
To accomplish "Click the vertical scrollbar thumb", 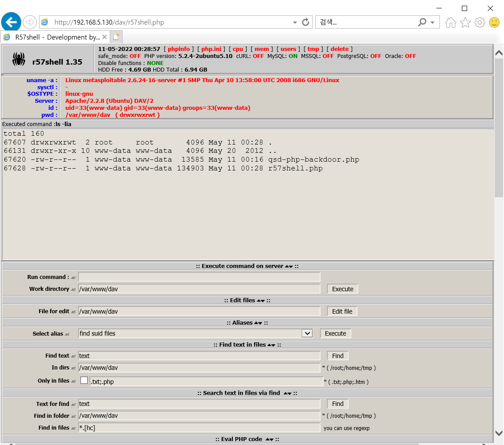I will (x=499, y=128).
